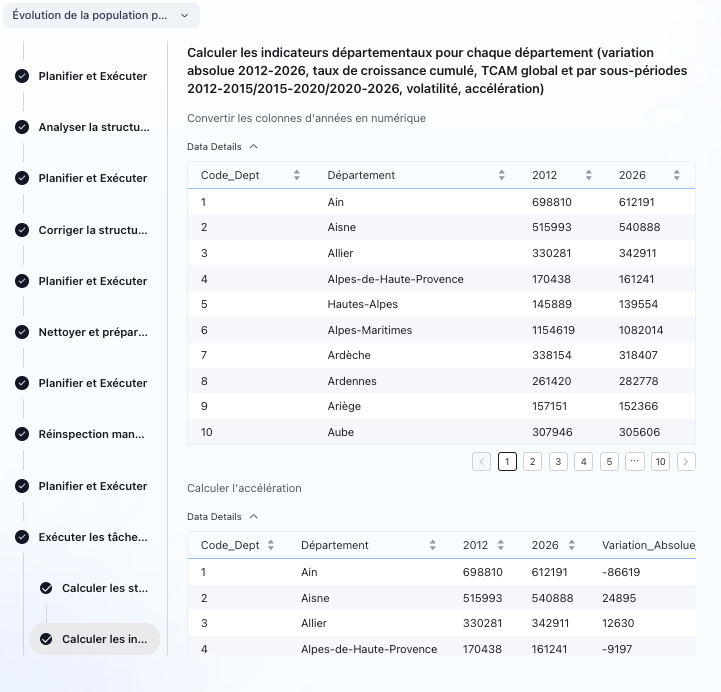
Task: Sort the first table by Code_Dept column
Action: pyautogui.click(x=296, y=175)
